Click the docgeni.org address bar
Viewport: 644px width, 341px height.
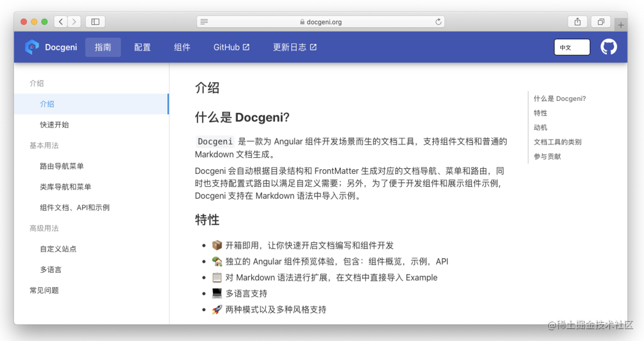tap(320, 22)
